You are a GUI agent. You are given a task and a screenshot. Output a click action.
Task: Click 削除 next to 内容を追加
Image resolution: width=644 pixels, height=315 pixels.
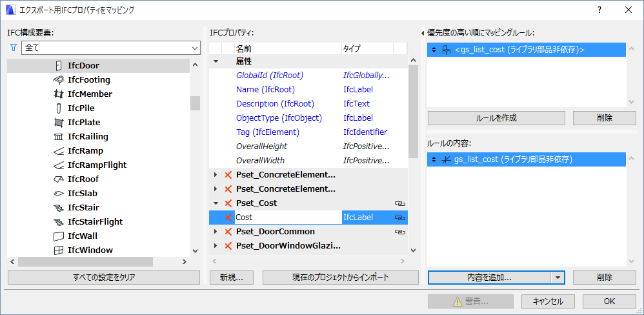tap(605, 277)
